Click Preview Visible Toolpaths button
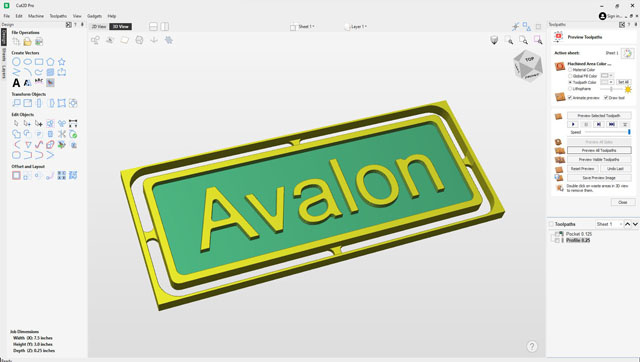Image resolution: width=640 pixels, height=362 pixels. click(599, 160)
